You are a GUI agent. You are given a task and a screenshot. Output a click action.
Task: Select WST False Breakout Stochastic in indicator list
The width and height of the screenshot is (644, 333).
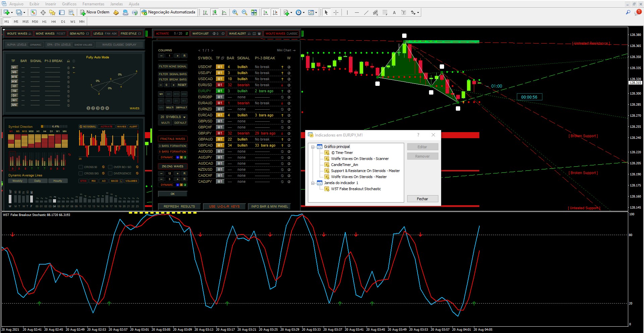pyautogui.click(x=356, y=189)
